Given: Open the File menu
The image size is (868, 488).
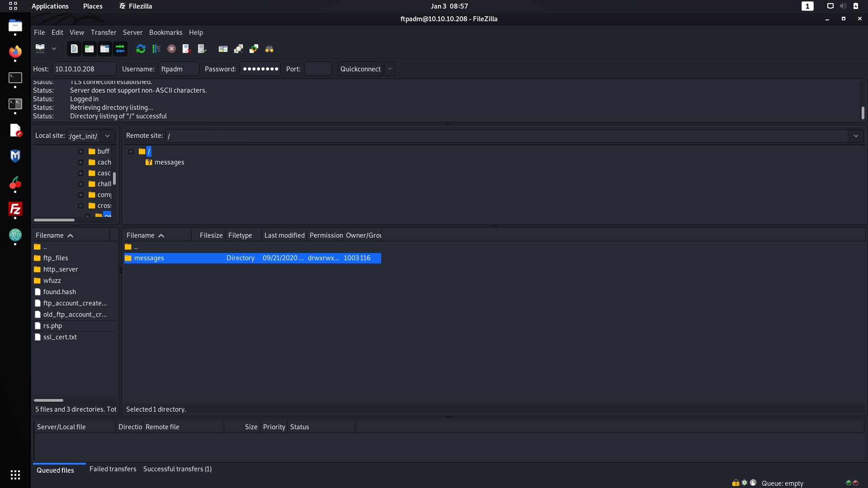Looking at the screenshot, I should pos(39,33).
